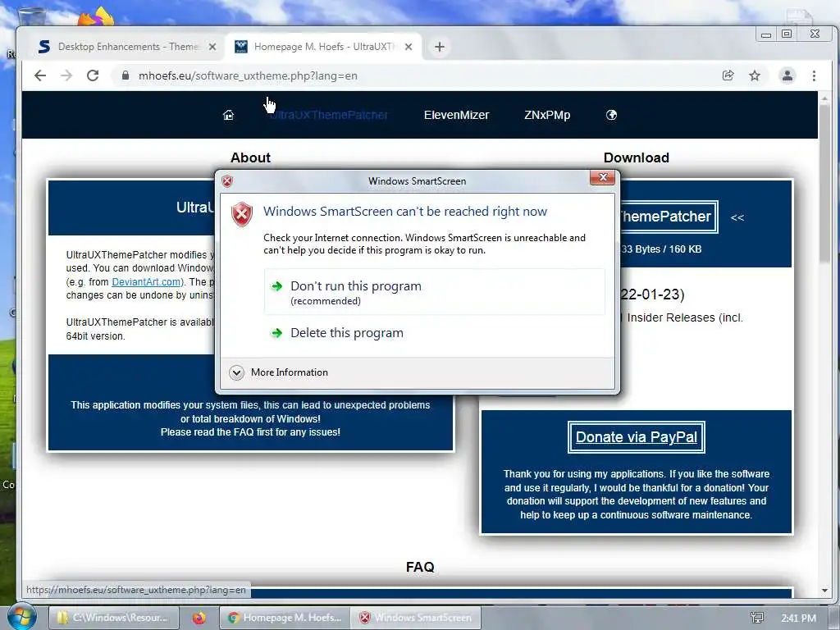840x630 pixels.
Task: Click the << marker beside the download button
Action: click(737, 217)
